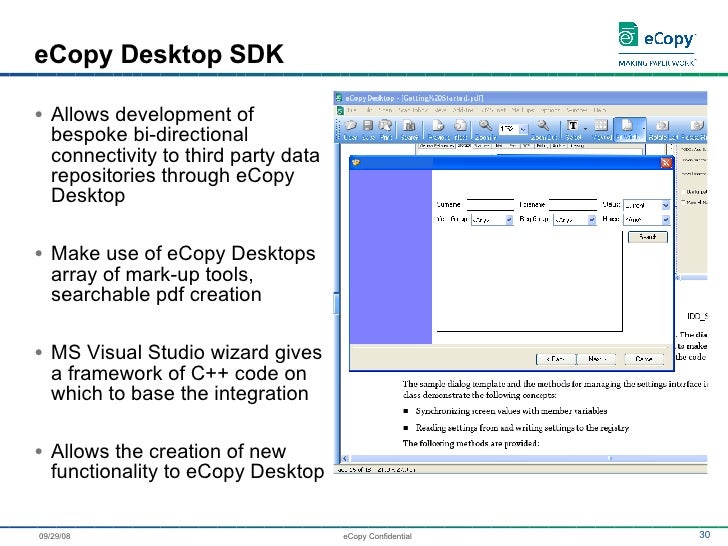728x546 pixels.
Task: Click the page icon right of Scanner
Action: click(x=437, y=130)
